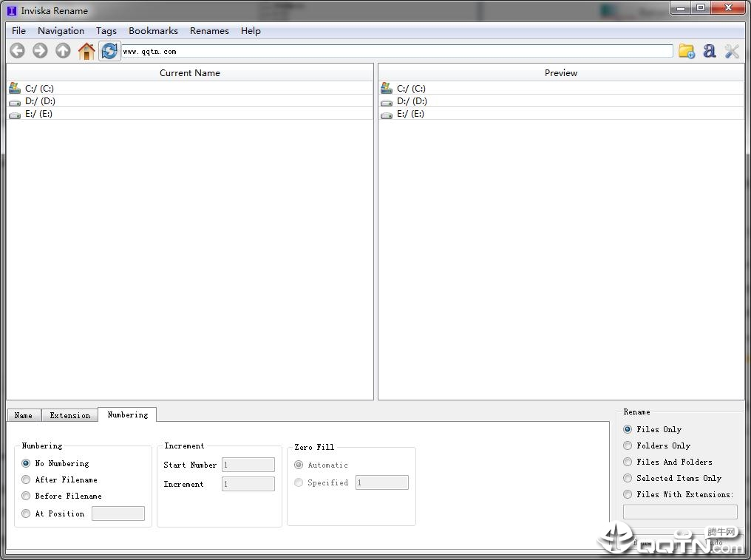Select E:/ (E:) in Current Name list
This screenshot has width=751, height=560.
tap(190, 114)
